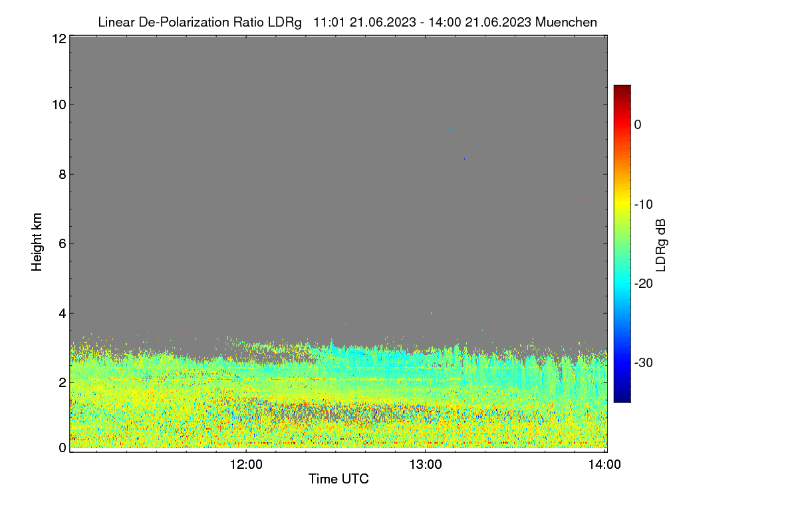Click the "Time UTC" x-axis label
798x532 pixels.
click(338, 479)
